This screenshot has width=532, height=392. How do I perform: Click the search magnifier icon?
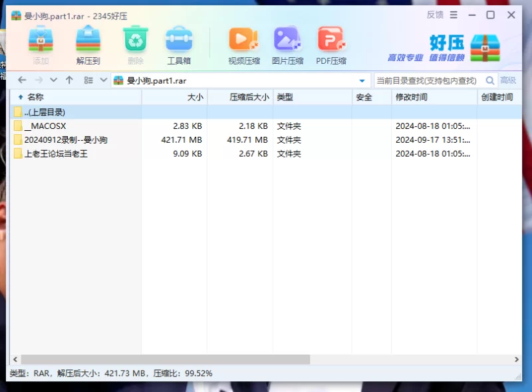coord(490,80)
